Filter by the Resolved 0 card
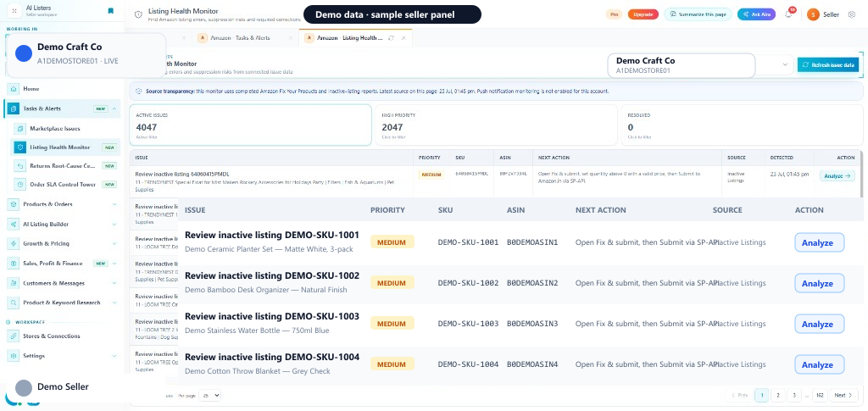This screenshot has height=411, width=868. coord(742,125)
